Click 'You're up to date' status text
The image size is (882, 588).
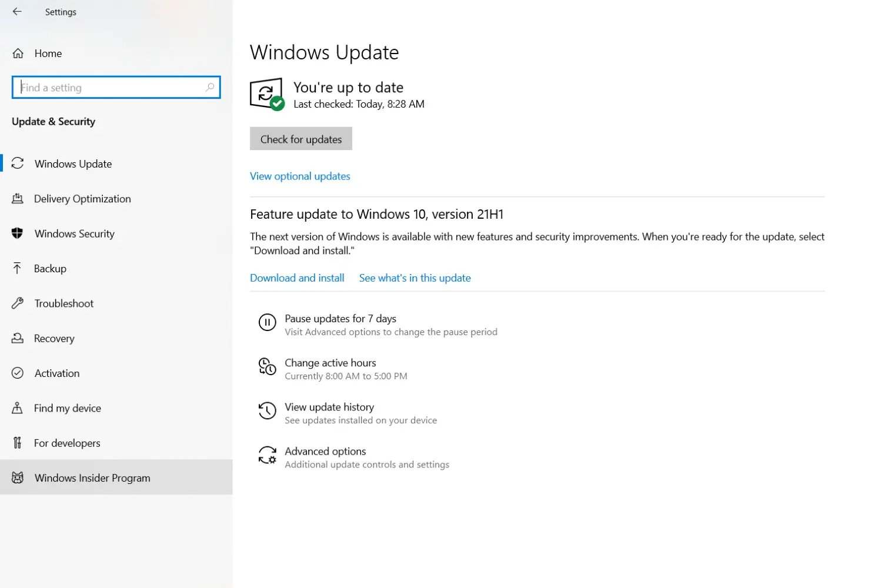click(x=349, y=88)
